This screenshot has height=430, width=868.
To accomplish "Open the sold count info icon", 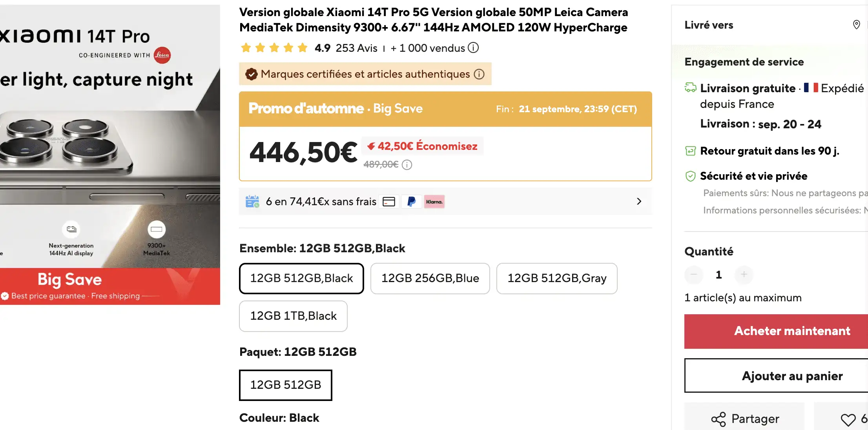I will click(x=474, y=48).
